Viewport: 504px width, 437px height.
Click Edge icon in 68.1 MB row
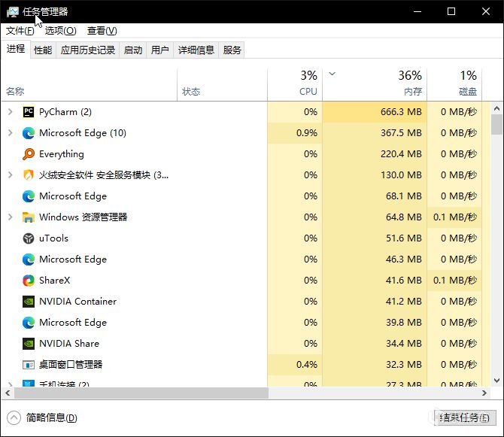click(x=29, y=196)
